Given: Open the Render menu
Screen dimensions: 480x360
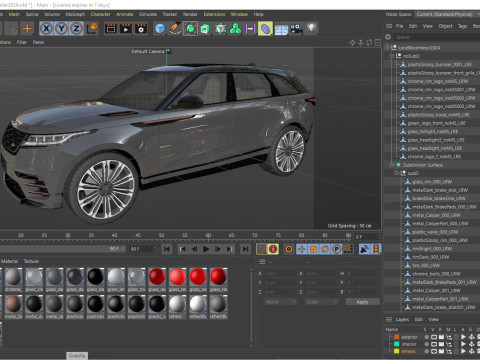Looking at the screenshot, I should point(190,14).
